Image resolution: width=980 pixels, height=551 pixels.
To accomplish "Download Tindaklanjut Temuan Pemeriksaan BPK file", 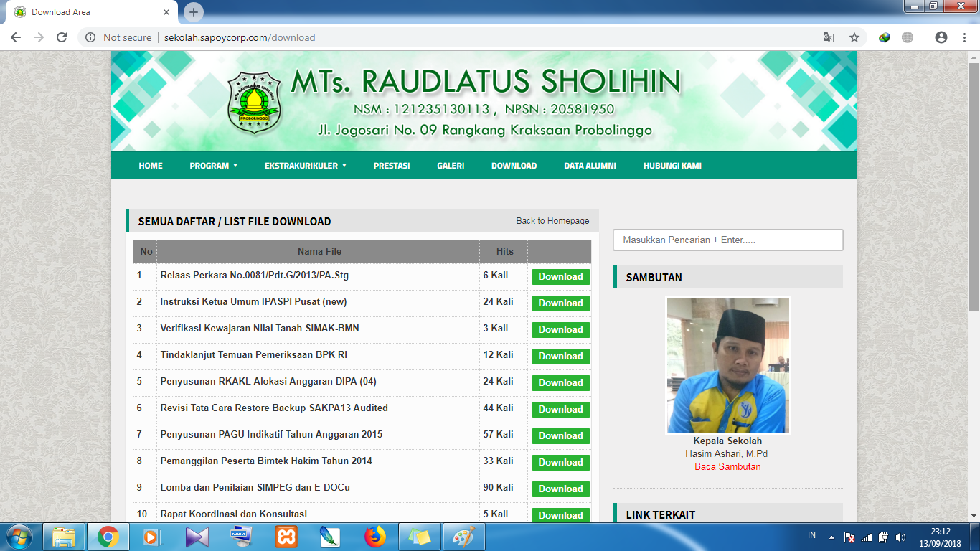I will coord(561,356).
